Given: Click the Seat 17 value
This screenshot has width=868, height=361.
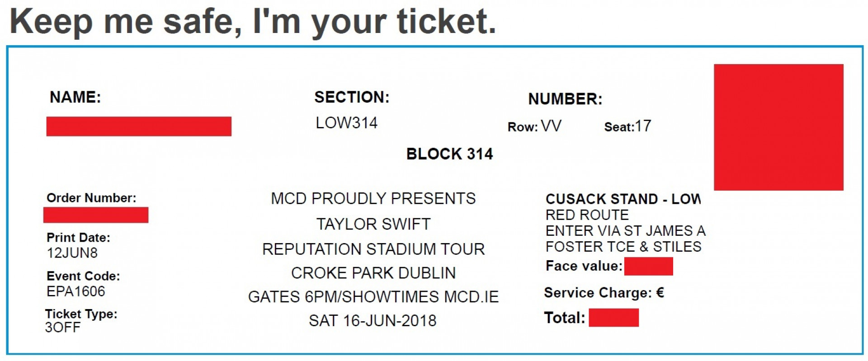Looking at the screenshot, I should [x=643, y=126].
